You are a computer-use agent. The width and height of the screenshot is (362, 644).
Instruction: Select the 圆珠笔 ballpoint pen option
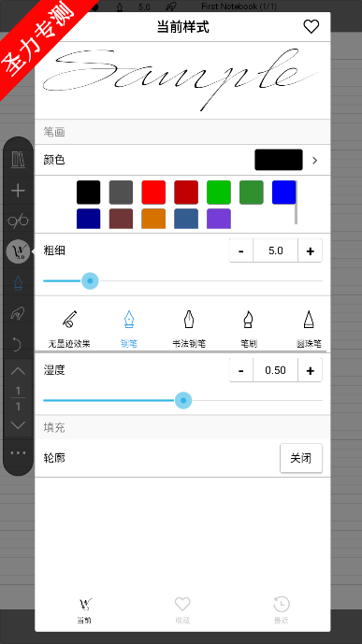(309, 329)
